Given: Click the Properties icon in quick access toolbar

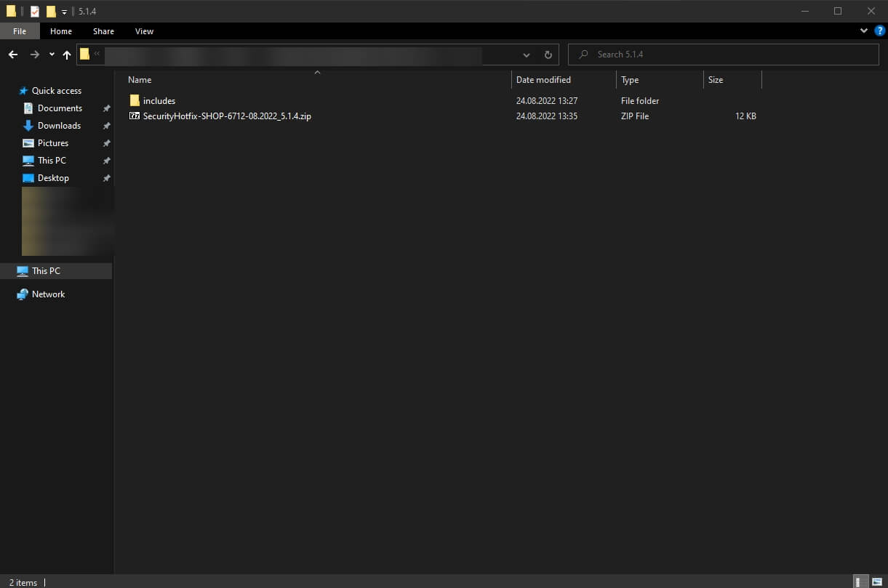Looking at the screenshot, I should pos(34,11).
